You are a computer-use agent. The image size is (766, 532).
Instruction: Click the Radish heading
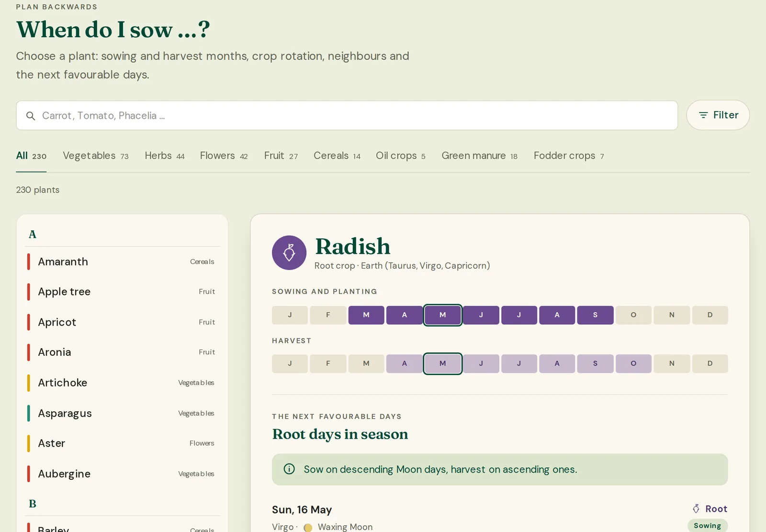pos(353,247)
